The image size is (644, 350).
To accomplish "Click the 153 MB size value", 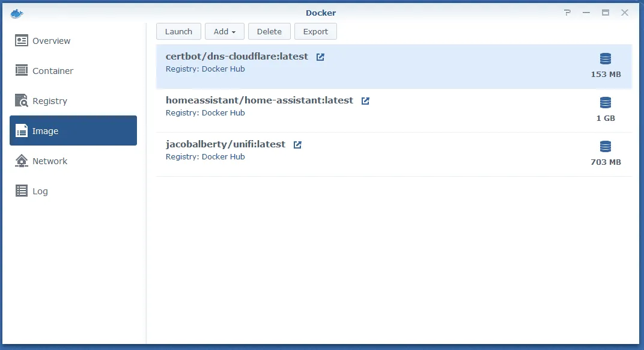I will pyautogui.click(x=606, y=75).
